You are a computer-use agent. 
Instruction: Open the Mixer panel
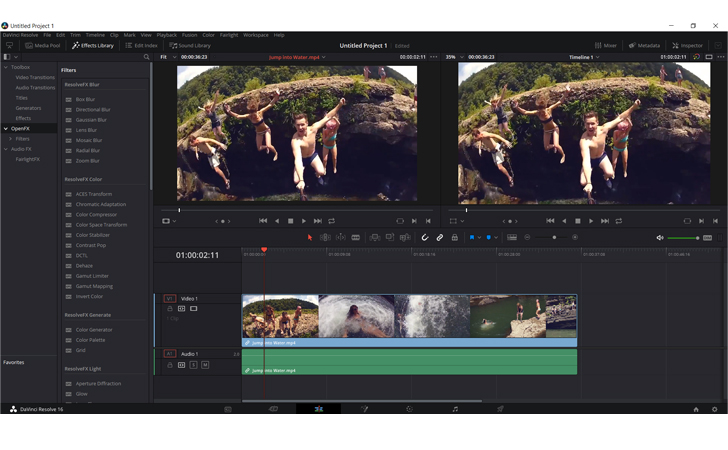pyautogui.click(x=606, y=45)
